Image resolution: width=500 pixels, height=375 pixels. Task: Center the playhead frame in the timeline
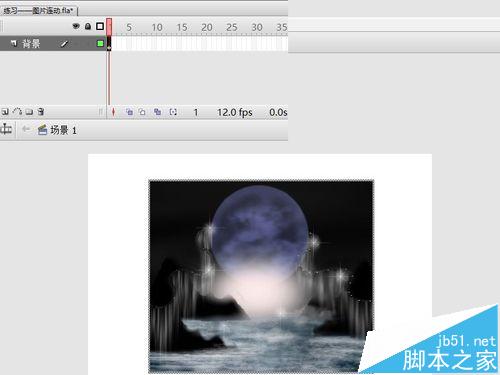pyautogui.click(x=113, y=112)
